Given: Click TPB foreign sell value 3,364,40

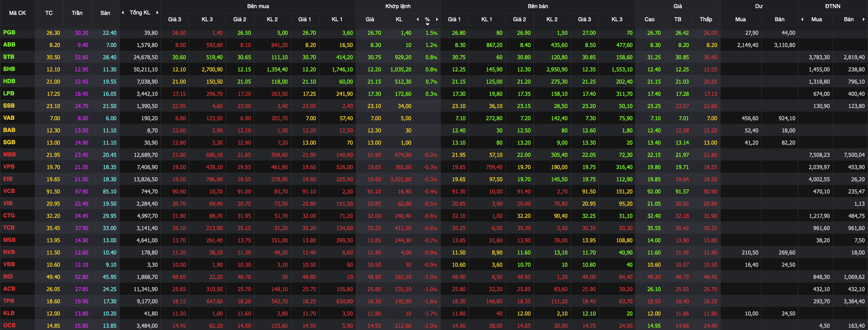Looking at the screenshot, I should [x=854, y=302].
